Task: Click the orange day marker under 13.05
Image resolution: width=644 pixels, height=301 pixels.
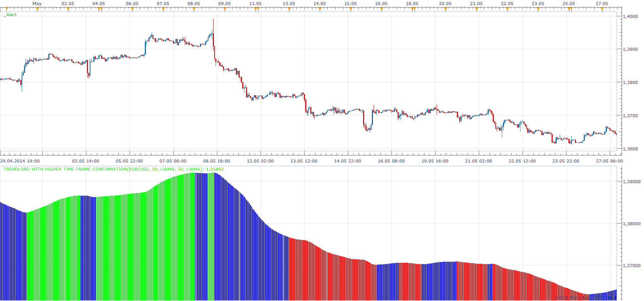Action: click(289, 9)
